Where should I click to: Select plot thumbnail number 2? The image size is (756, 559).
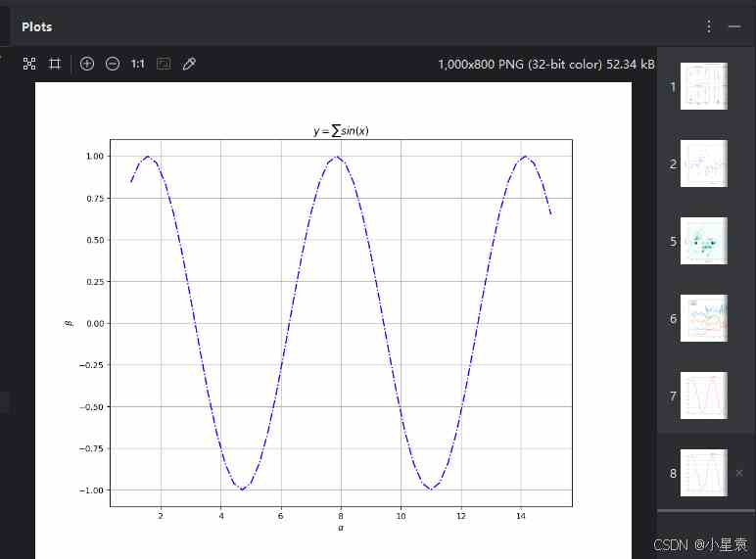703,163
